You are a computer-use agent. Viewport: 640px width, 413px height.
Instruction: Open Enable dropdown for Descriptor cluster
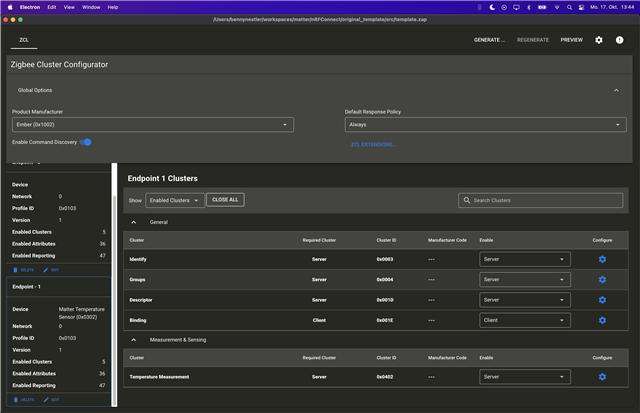click(x=524, y=300)
